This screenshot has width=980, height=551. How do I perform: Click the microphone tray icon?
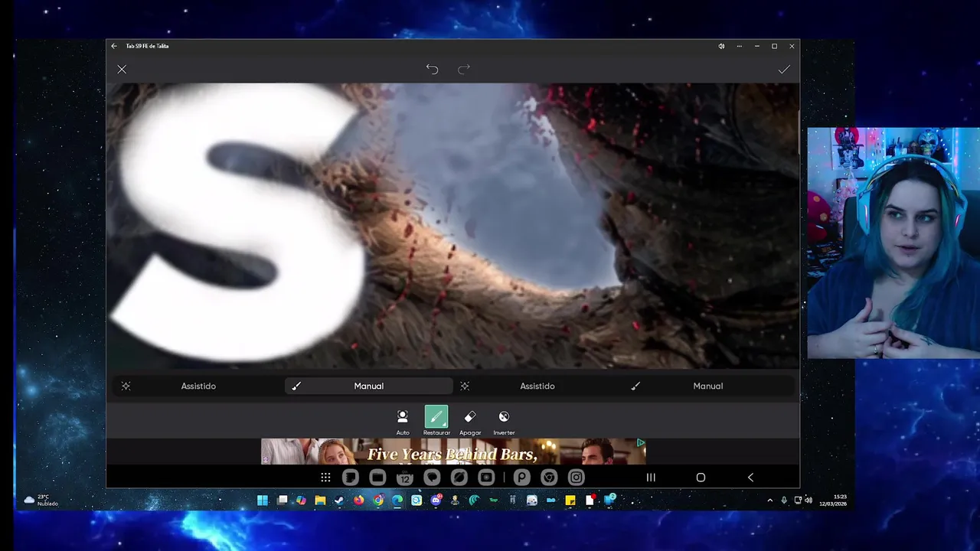coord(784,500)
